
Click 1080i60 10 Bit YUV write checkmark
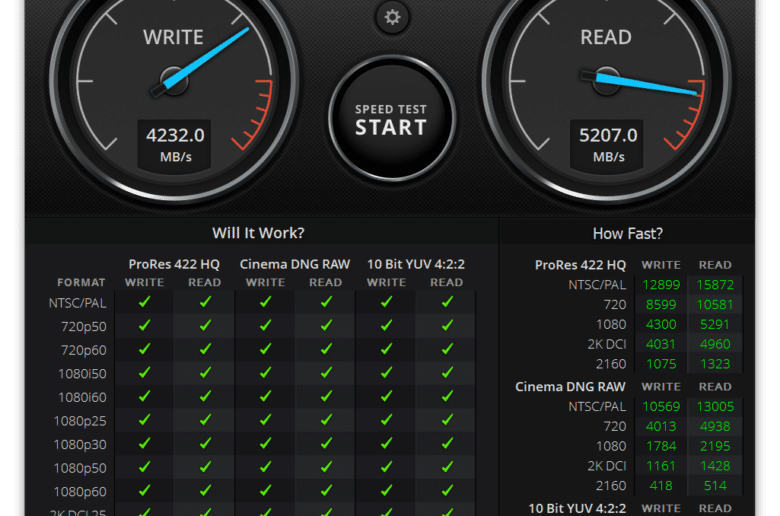387,396
